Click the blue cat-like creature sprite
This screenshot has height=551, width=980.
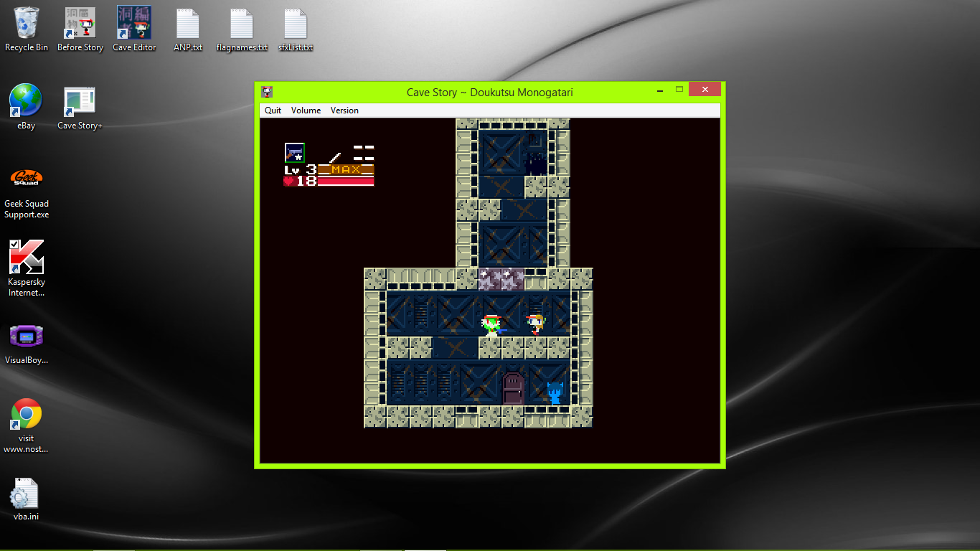555,393
